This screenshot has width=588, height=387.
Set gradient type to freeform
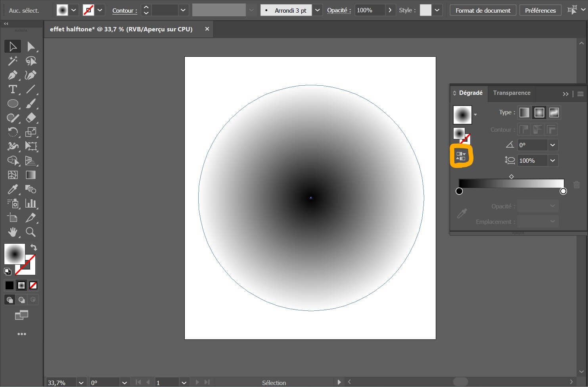554,113
